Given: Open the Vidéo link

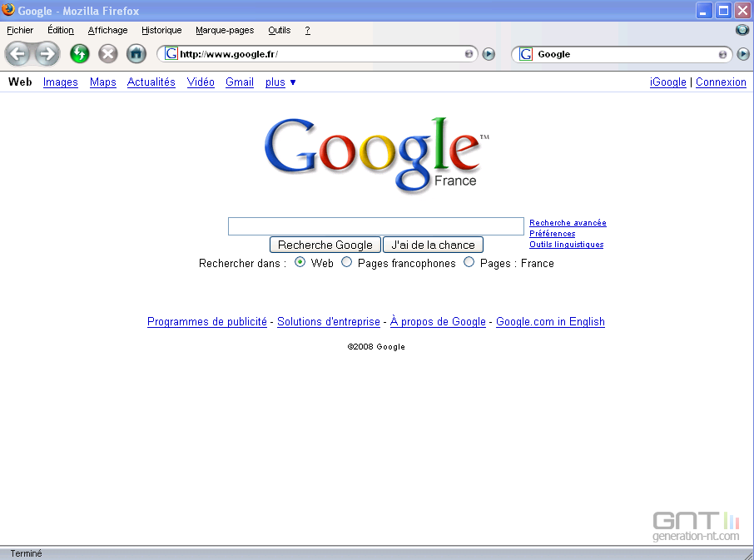Looking at the screenshot, I should point(201,82).
